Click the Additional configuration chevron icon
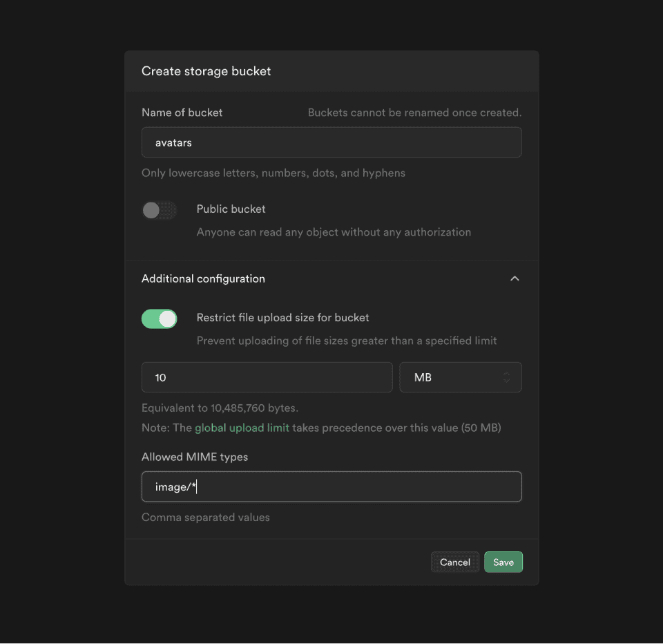This screenshot has width=663, height=644. pos(515,278)
